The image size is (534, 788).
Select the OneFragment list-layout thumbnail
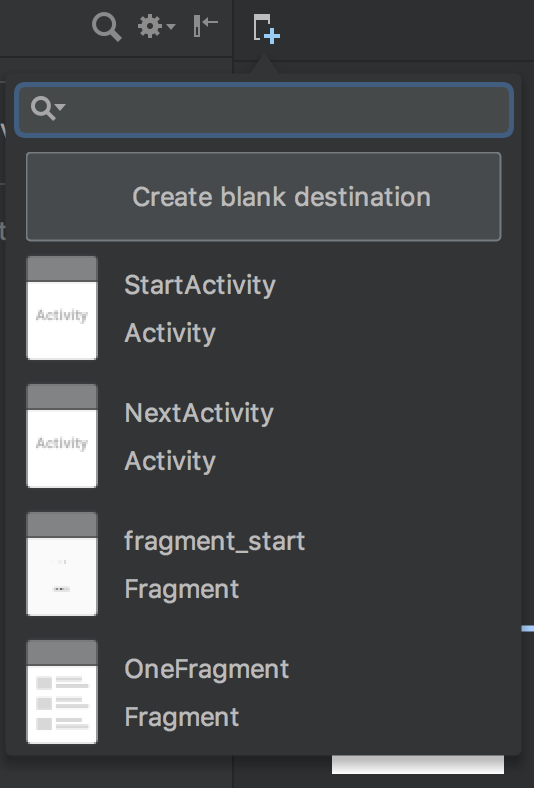62,692
